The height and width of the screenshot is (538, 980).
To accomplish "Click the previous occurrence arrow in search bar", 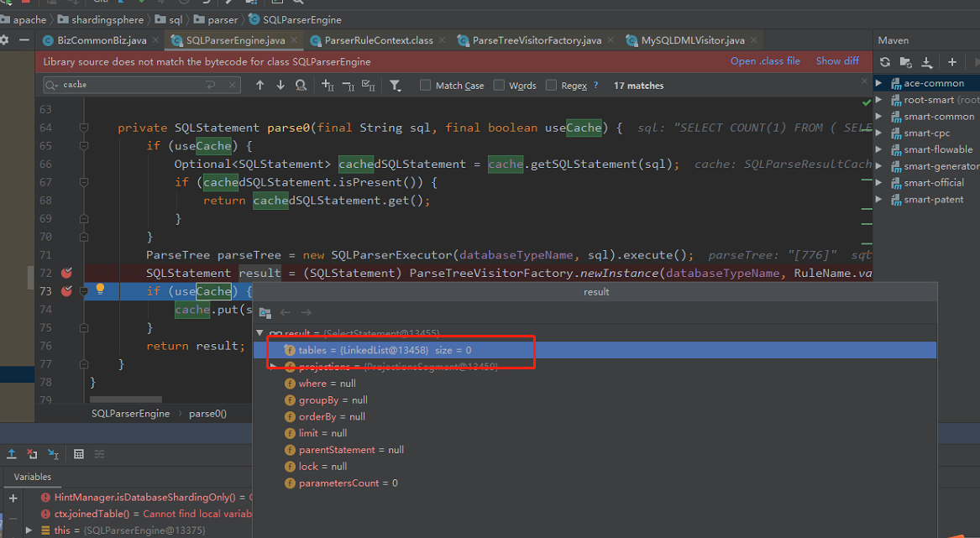I will tap(260, 85).
